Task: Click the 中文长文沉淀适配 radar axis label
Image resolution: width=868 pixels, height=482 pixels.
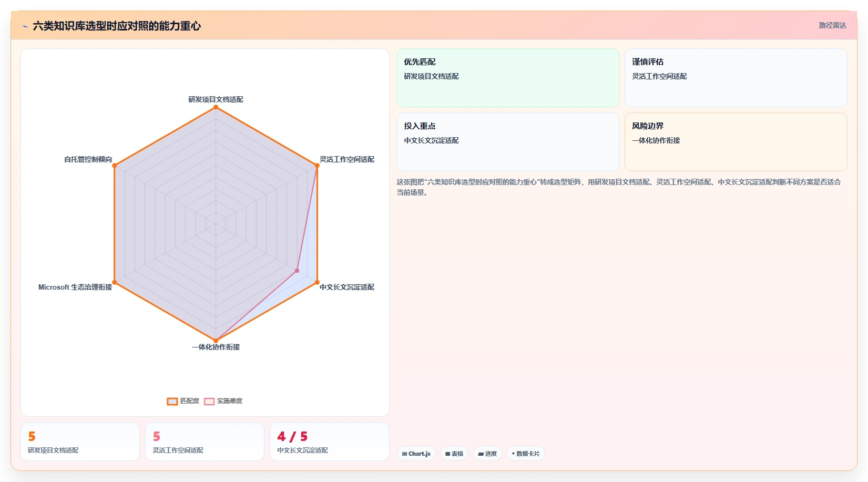Action: click(347, 287)
